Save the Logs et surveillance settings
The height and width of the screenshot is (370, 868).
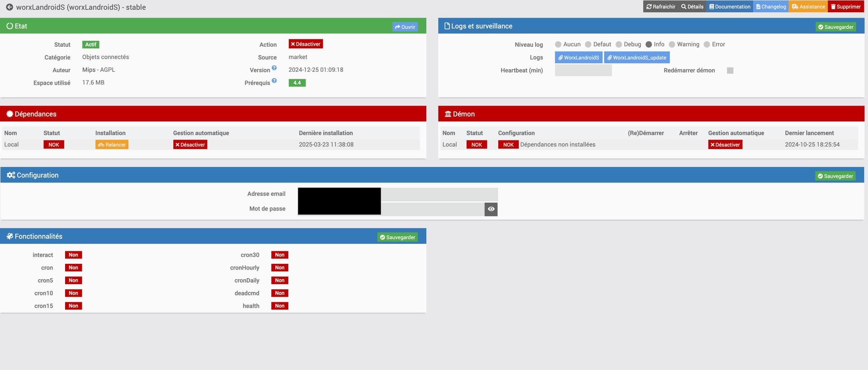[x=835, y=27]
